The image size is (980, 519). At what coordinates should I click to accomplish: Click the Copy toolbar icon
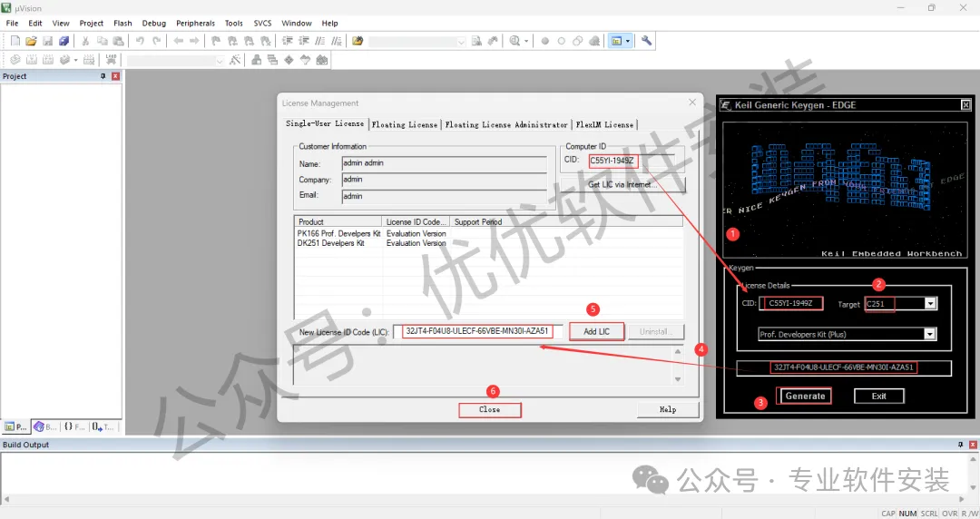[x=102, y=41]
